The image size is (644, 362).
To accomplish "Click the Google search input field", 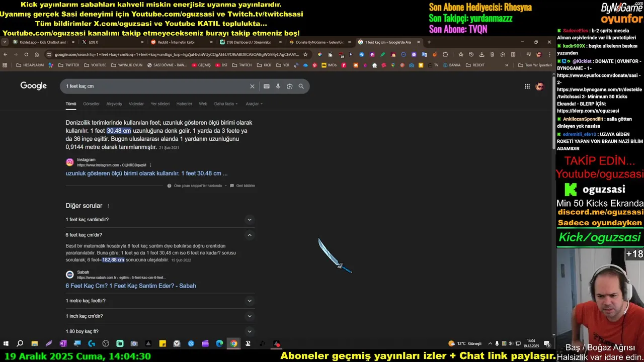I will click(x=156, y=86).
